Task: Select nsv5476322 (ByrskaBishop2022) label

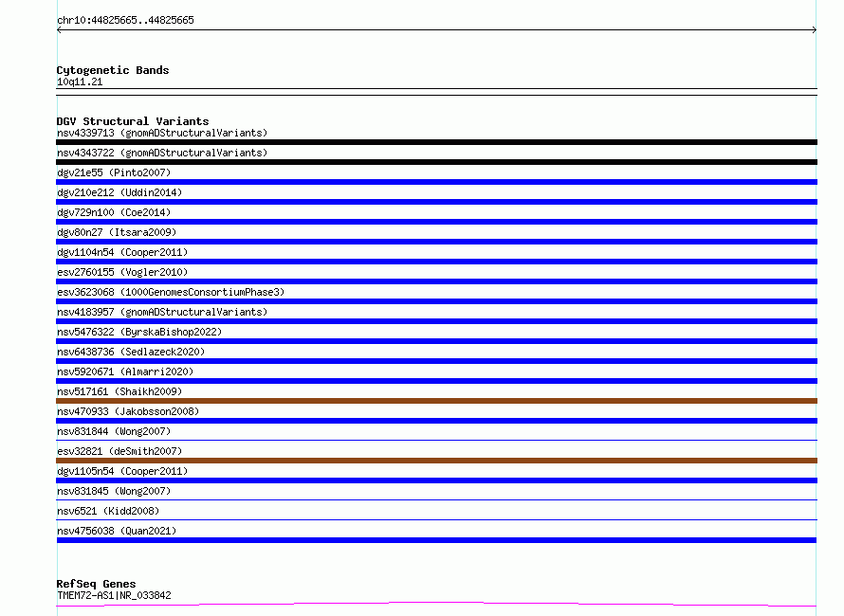Action: click(x=139, y=332)
